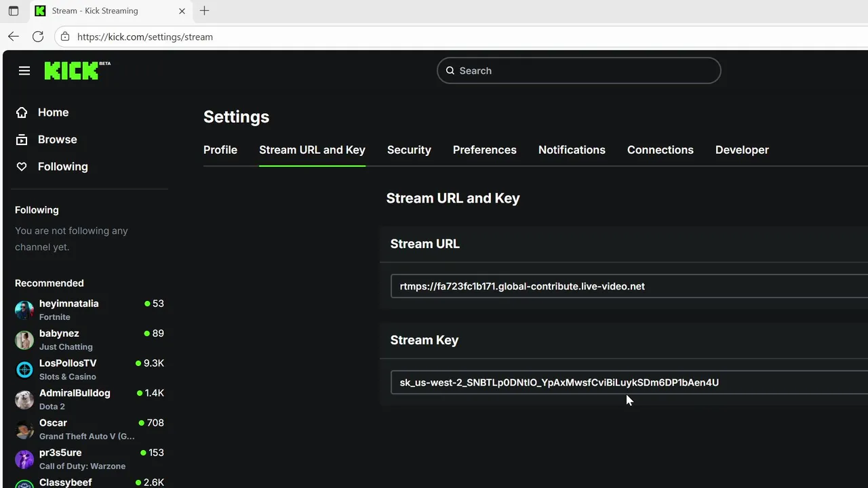This screenshot has height=488, width=868.
Task: Click the Dota 2 category text
Action: point(52,407)
